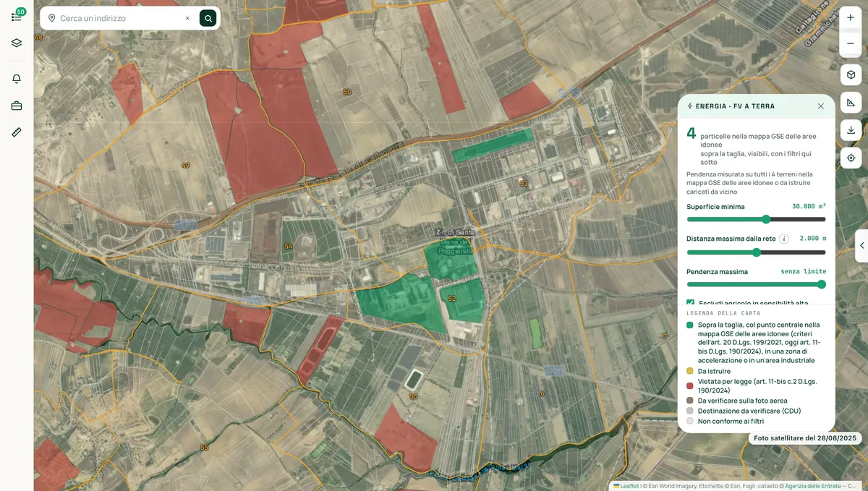The width and height of the screenshot is (868, 491).
Task: Close the Energia FV a terra panel
Action: click(x=821, y=106)
